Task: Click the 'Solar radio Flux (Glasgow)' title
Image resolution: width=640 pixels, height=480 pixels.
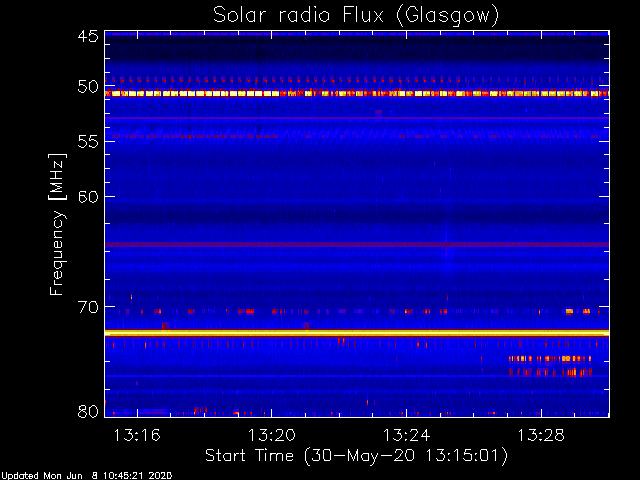Action: tap(356, 16)
